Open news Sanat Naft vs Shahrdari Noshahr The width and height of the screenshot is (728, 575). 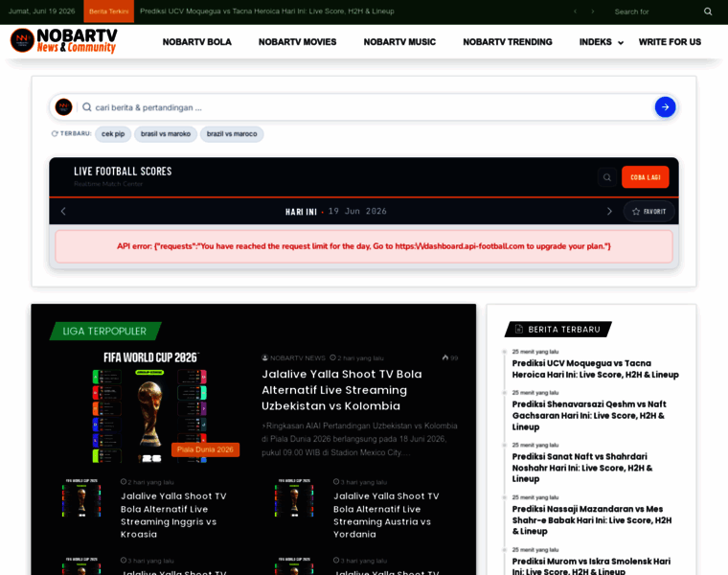tap(582, 468)
